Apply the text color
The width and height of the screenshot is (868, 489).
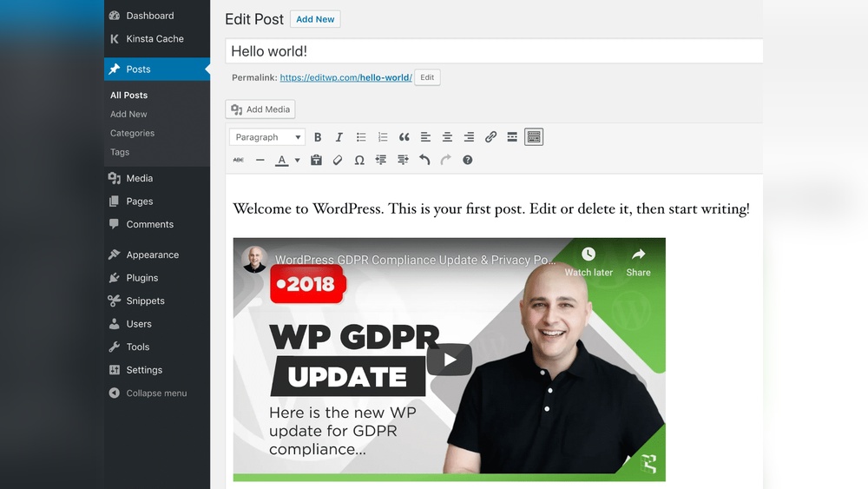[282, 160]
